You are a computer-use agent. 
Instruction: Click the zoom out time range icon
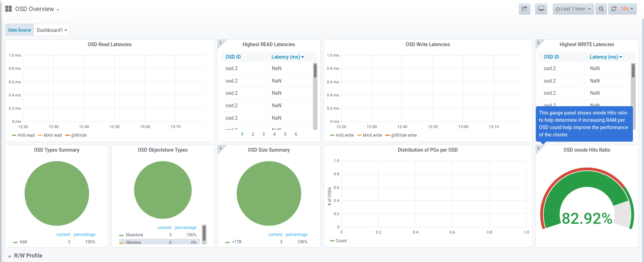[x=601, y=9]
